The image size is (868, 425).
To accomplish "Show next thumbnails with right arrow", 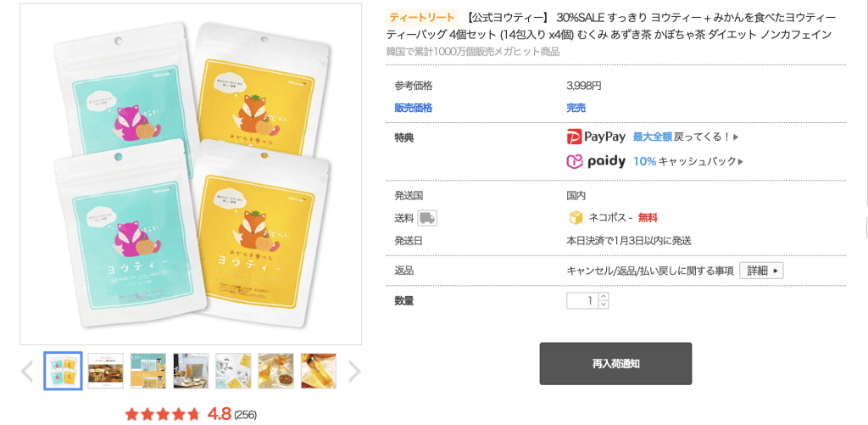I will [x=354, y=372].
